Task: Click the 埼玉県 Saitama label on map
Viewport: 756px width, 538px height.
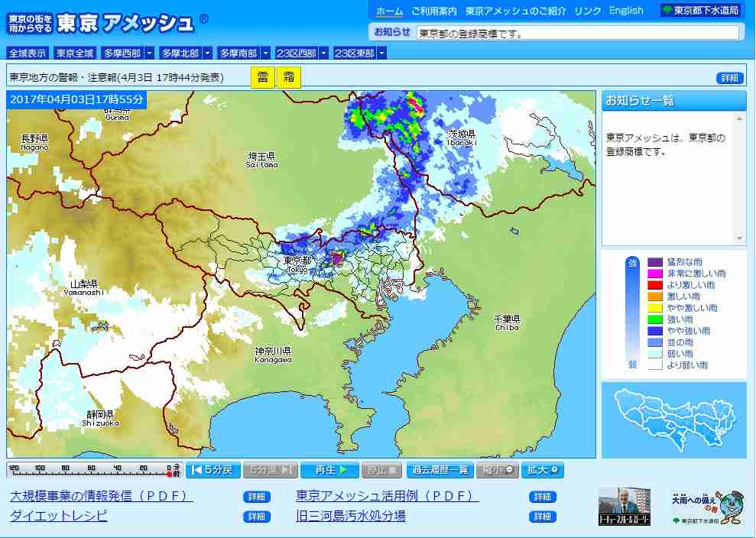Action: pyautogui.click(x=261, y=160)
